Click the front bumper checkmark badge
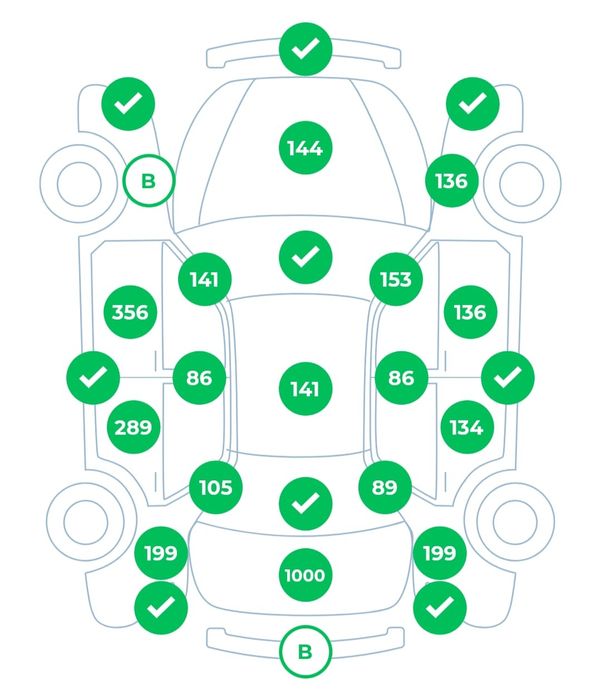The image size is (601, 699). [305, 48]
